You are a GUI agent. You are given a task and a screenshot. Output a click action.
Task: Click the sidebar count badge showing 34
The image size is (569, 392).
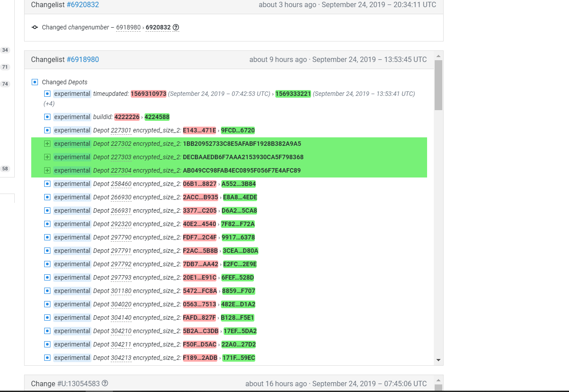click(x=5, y=50)
